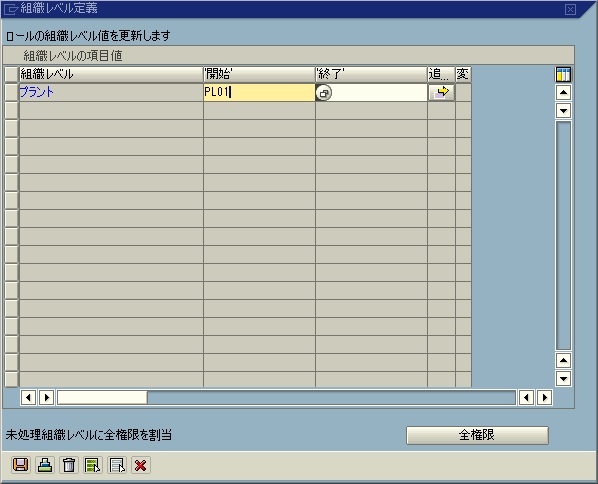Close the 組織レベル定義 dialog window
This screenshot has height=484, width=598.
click(x=570, y=9)
